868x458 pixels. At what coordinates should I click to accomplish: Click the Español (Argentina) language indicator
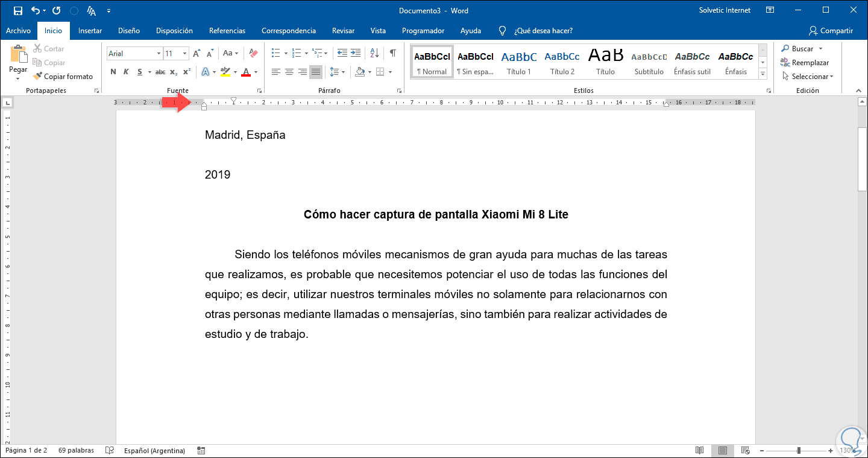(154, 450)
